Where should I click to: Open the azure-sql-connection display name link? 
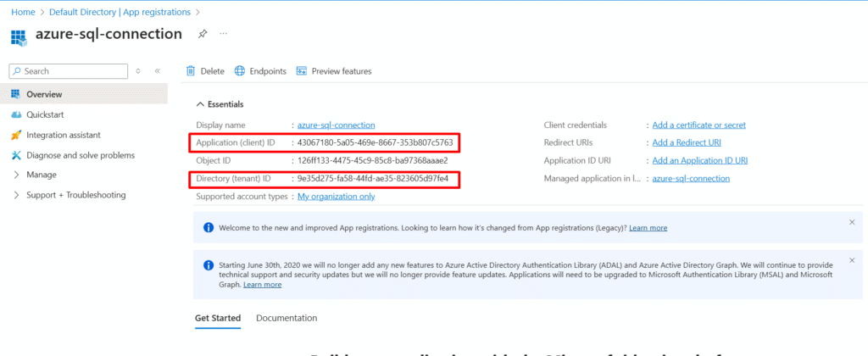336,125
